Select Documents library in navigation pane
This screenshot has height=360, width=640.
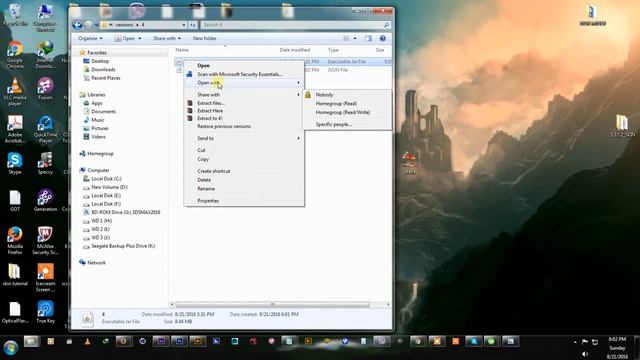coord(103,111)
